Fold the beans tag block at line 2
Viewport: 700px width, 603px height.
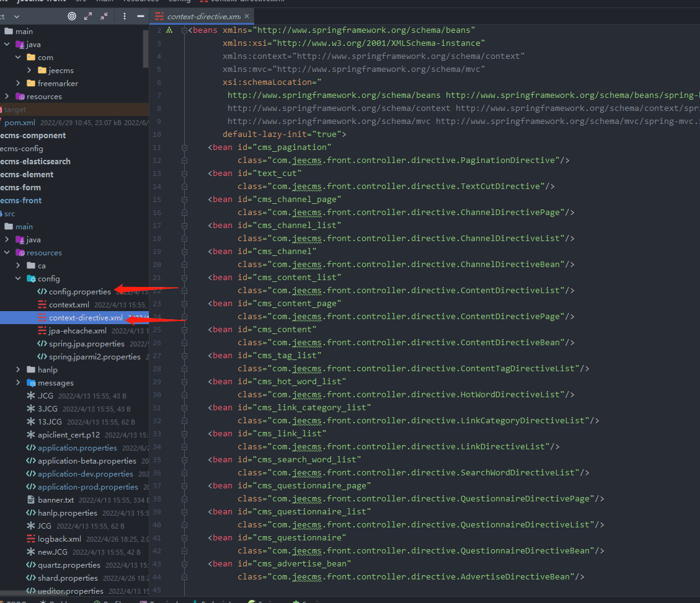click(184, 30)
